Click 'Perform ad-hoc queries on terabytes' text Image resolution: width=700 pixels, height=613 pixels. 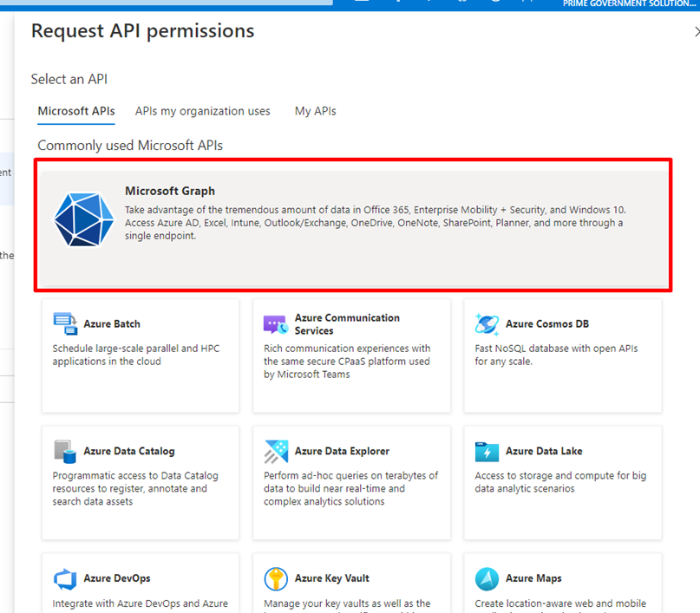coord(351,476)
